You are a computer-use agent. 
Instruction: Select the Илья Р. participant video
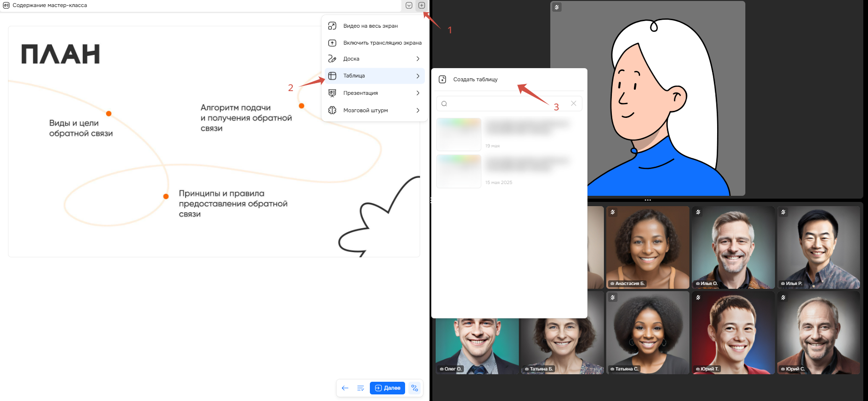[819, 247]
